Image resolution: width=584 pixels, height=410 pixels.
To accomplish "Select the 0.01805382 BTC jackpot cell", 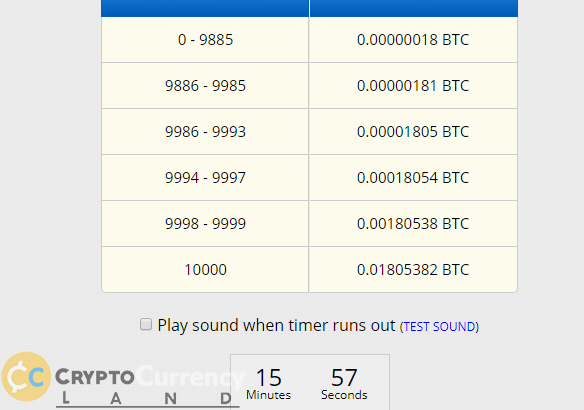I will pos(413,270).
